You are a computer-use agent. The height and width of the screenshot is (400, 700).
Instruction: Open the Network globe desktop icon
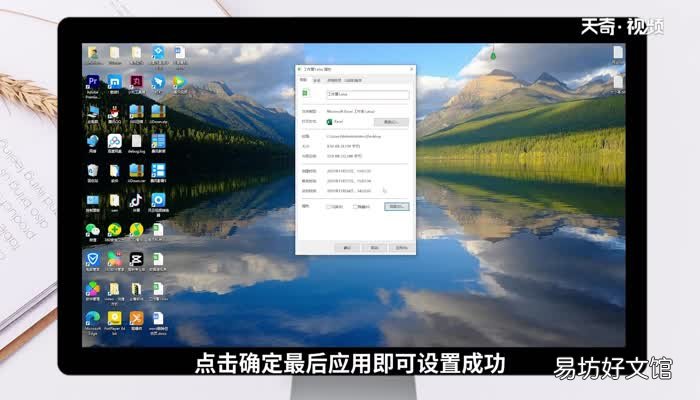point(93,143)
